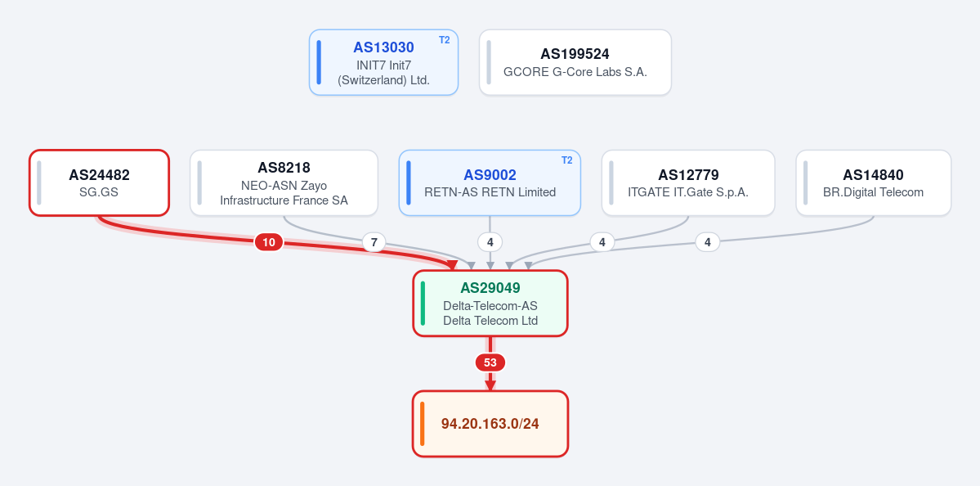980x486 pixels.
Task: Click the orange bar on prefix node
Action: coord(423,424)
